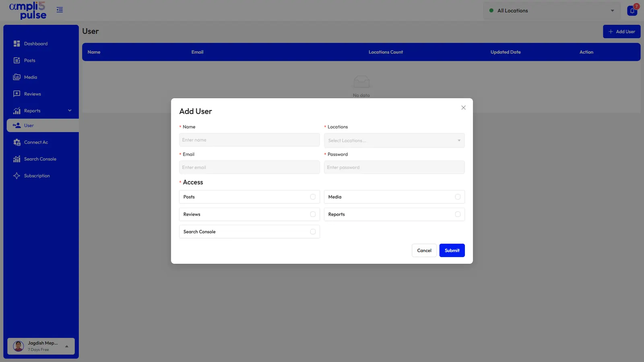Click the Reports chart icon in the sidebar
The width and height of the screenshot is (644, 362).
click(17, 111)
